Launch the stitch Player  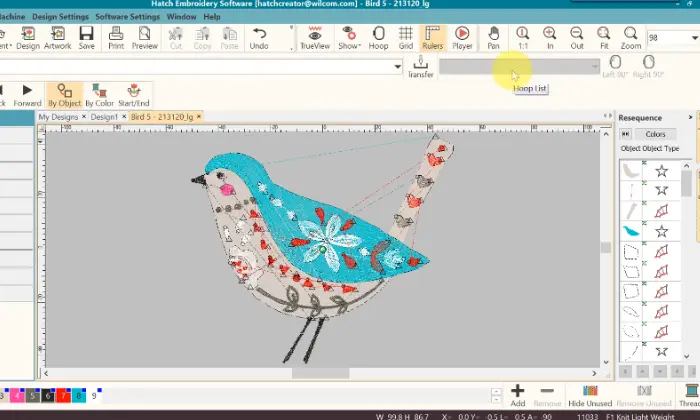click(x=462, y=37)
